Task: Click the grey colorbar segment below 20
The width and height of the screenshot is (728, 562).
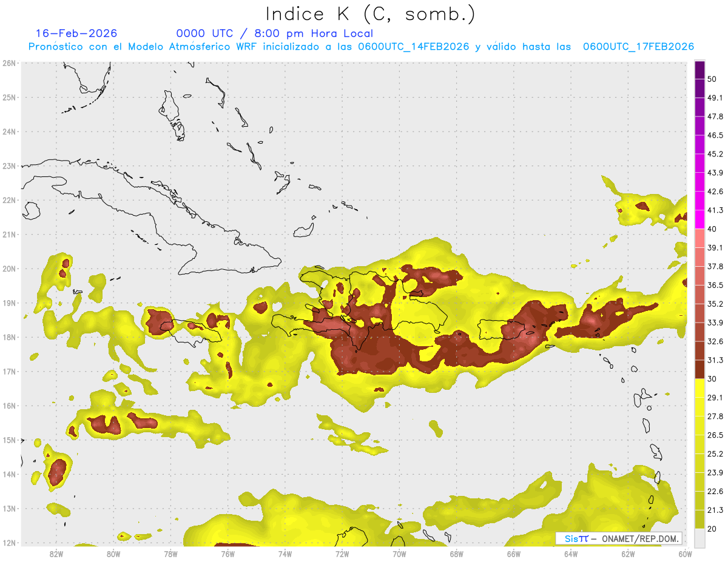Action: (699, 537)
